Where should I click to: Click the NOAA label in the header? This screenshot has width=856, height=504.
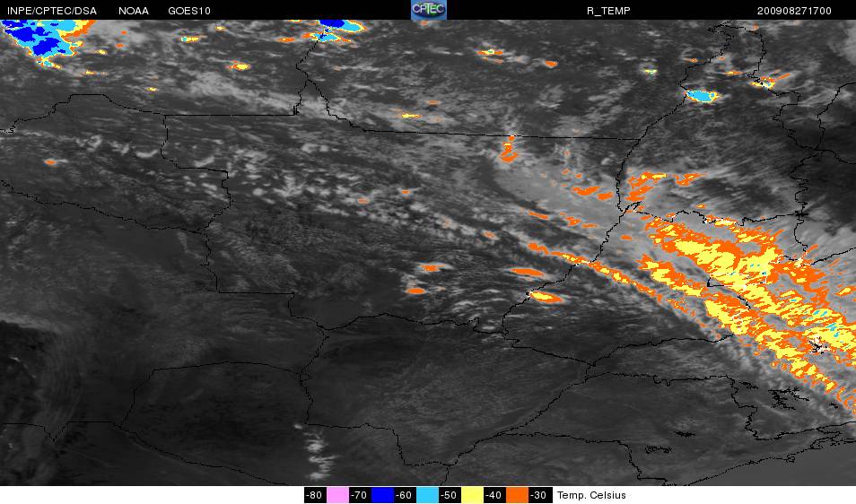(x=133, y=11)
